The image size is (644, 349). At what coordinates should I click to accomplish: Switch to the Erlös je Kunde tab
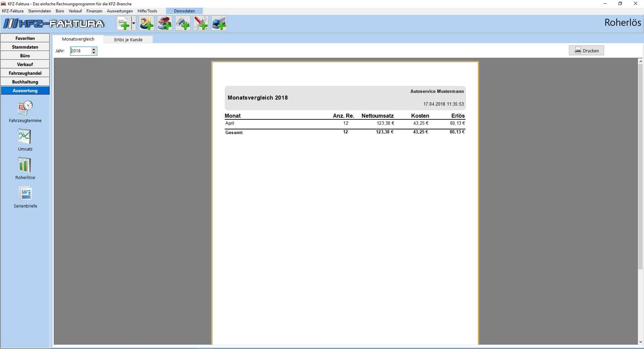[x=128, y=40]
